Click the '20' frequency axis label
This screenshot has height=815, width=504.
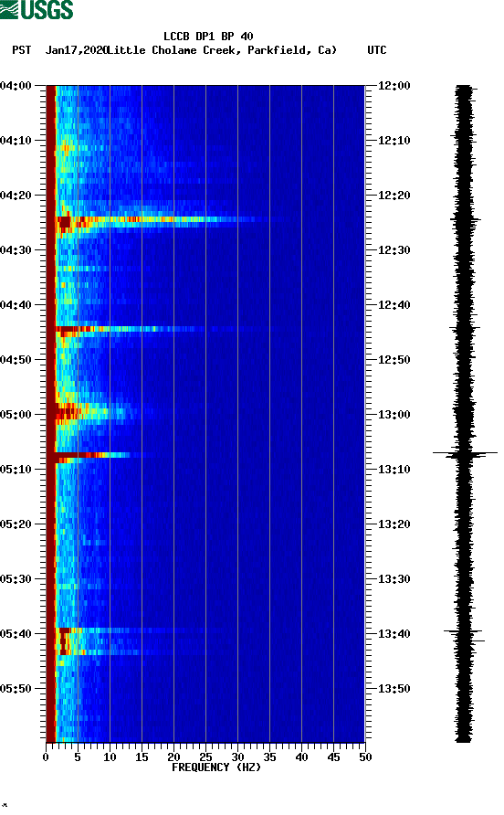tap(173, 757)
